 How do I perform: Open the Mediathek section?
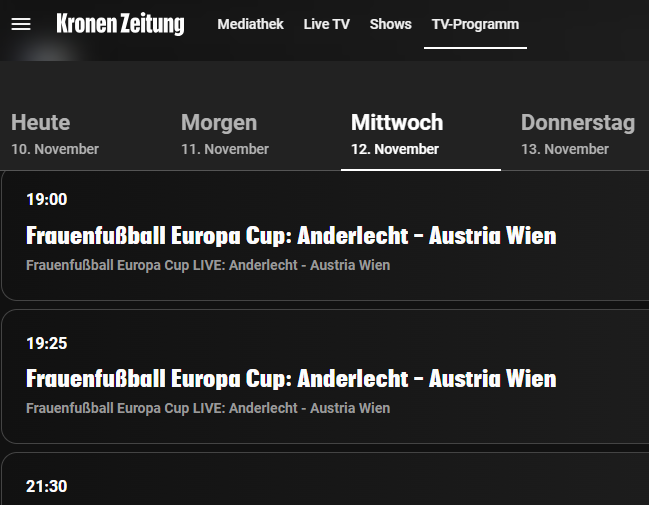tap(250, 24)
